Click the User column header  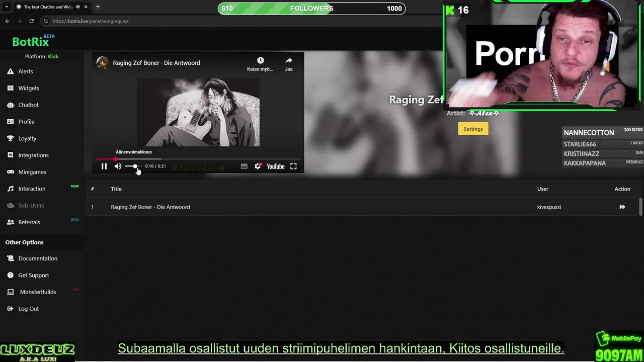pos(542,189)
